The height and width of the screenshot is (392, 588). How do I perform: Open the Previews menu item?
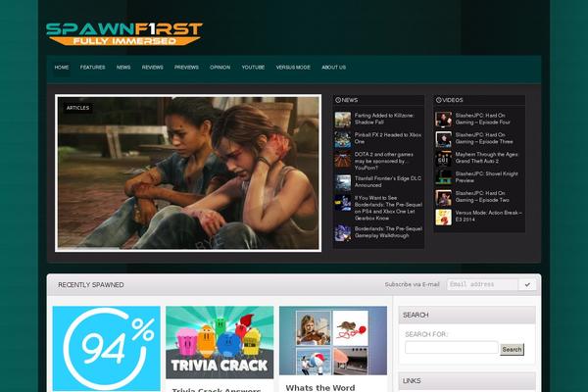[x=186, y=68]
